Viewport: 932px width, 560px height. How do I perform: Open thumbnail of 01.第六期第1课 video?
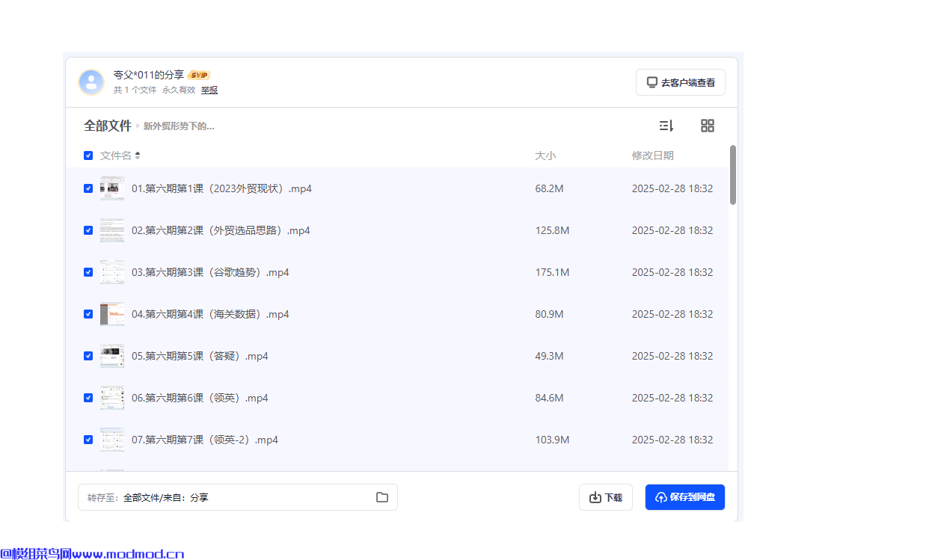click(x=112, y=188)
